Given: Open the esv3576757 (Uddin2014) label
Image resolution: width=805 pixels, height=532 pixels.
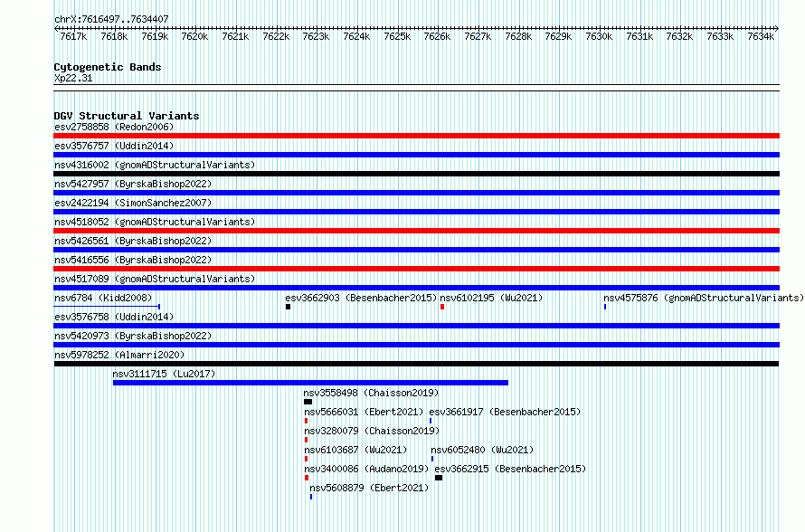Looking at the screenshot, I should click(x=114, y=146).
